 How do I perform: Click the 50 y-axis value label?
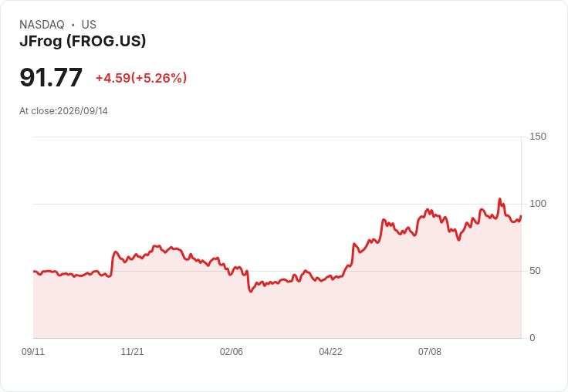535,271
